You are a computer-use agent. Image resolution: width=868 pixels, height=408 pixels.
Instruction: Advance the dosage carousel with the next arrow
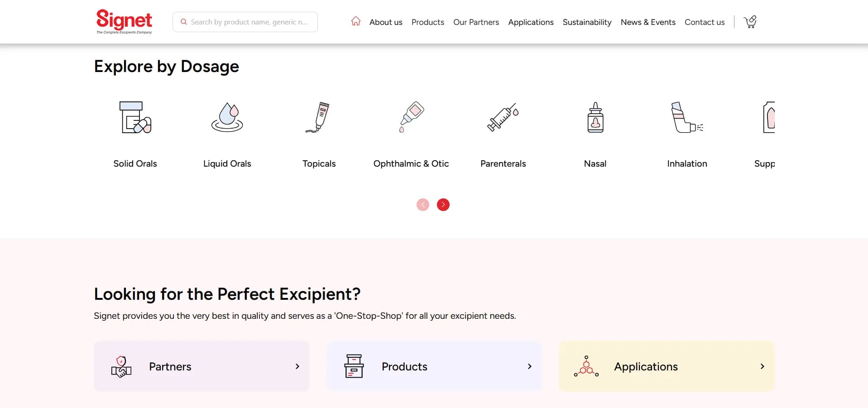(x=443, y=205)
